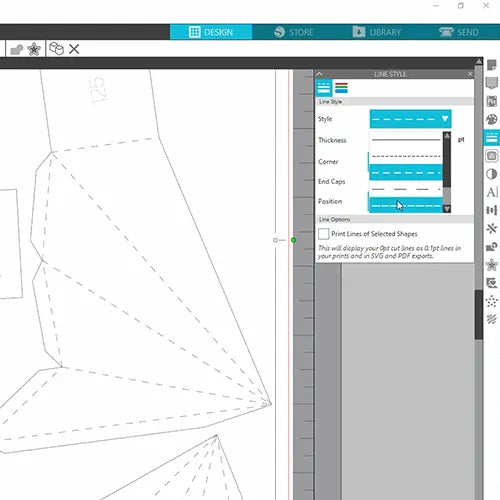Open the Image Effects half-circle icon
The image size is (500, 500).
click(x=492, y=174)
